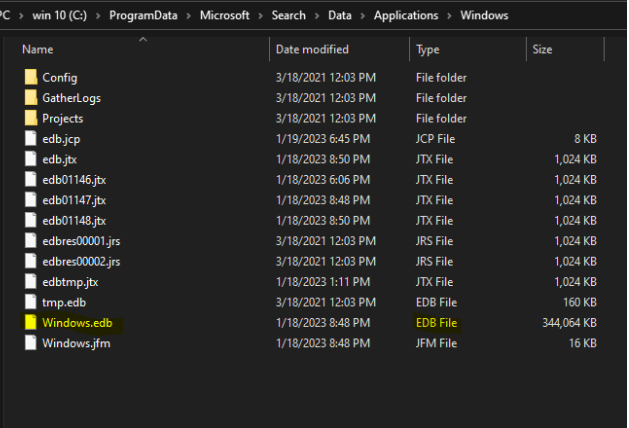
Task: Click the Windows.jfm file icon
Action: 31,343
